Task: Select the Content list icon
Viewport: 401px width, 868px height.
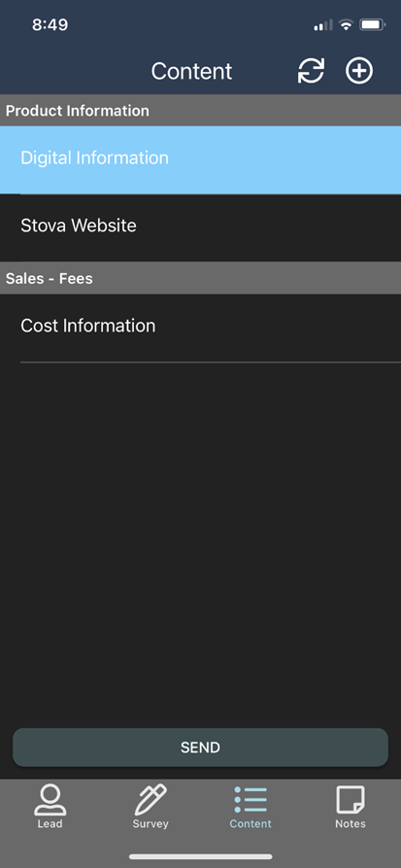Action: (251, 800)
